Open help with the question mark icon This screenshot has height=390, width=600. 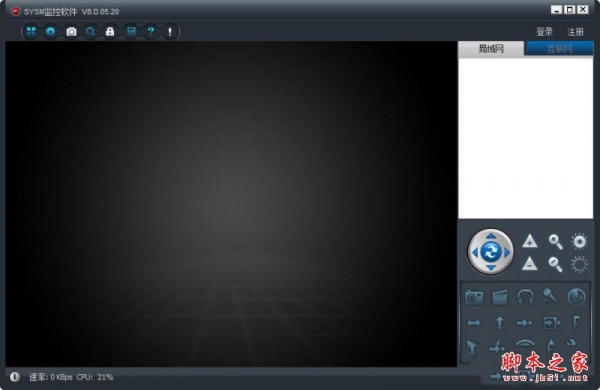click(x=151, y=31)
